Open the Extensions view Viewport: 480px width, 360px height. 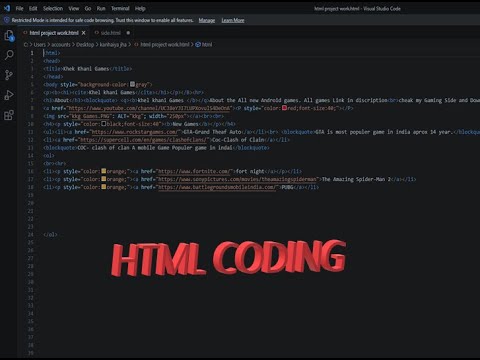coord(9,115)
